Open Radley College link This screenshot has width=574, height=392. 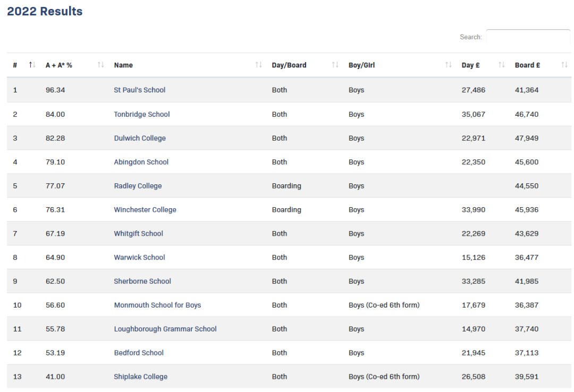coord(138,186)
